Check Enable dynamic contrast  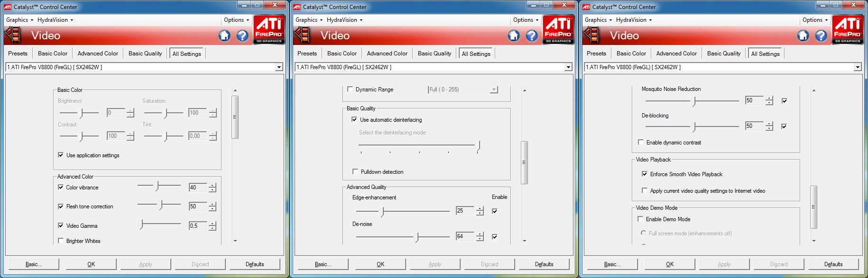(x=641, y=142)
